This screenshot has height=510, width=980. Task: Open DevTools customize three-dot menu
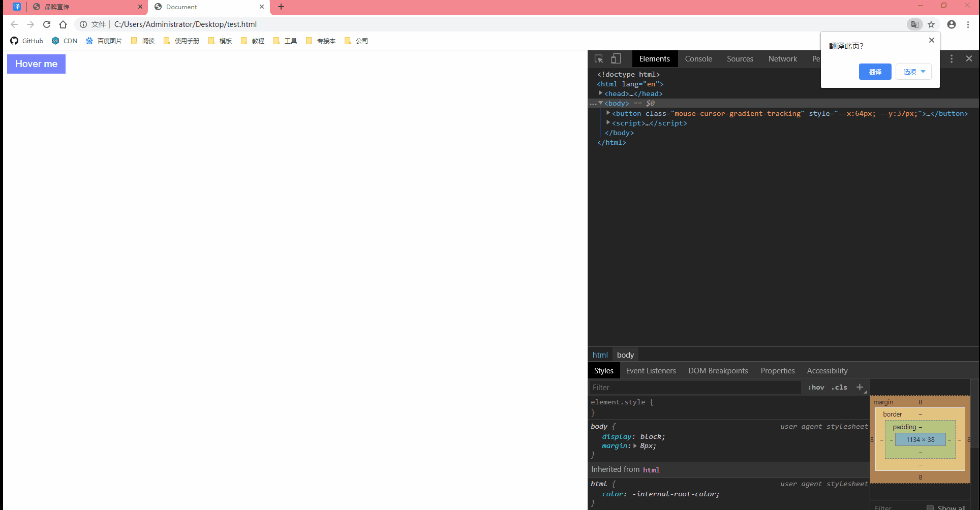tap(952, 59)
